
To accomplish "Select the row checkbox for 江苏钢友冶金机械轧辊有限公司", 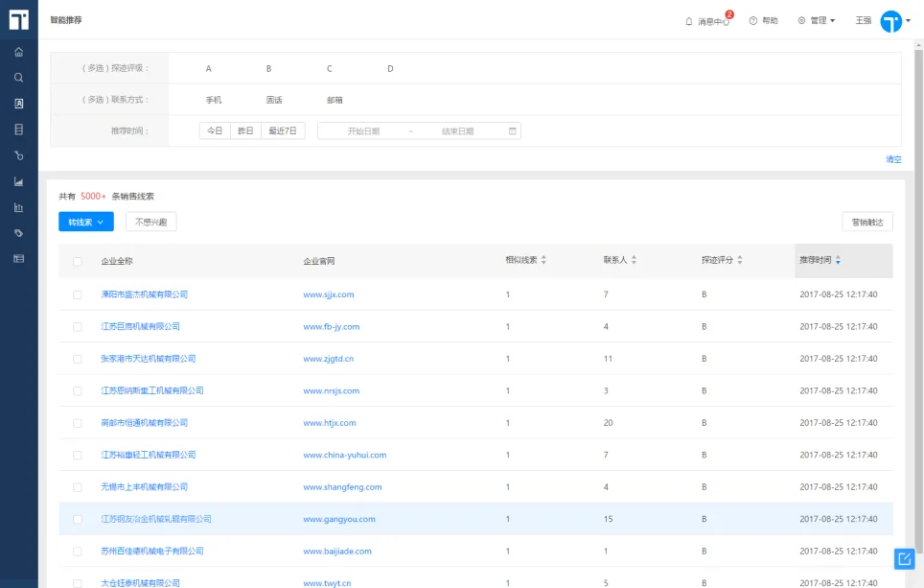I will coord(78,519).
